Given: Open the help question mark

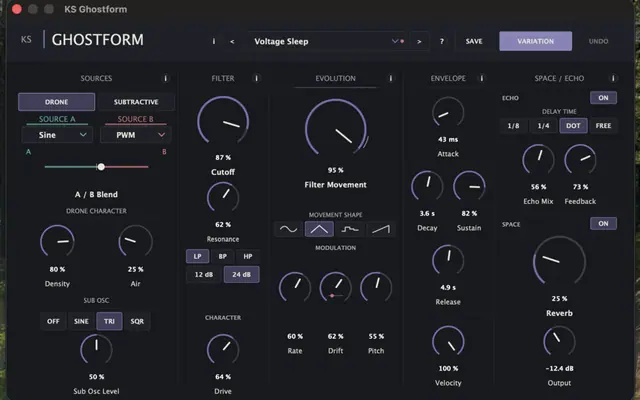Looking at the screenshot, I should pyautogui.click(x=442, y=41).
